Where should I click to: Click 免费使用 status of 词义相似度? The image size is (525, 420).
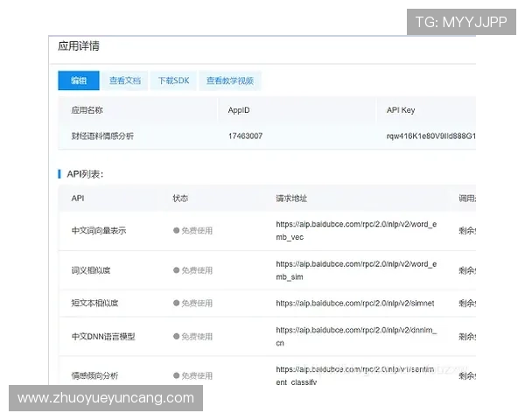[x=192, y=270]
